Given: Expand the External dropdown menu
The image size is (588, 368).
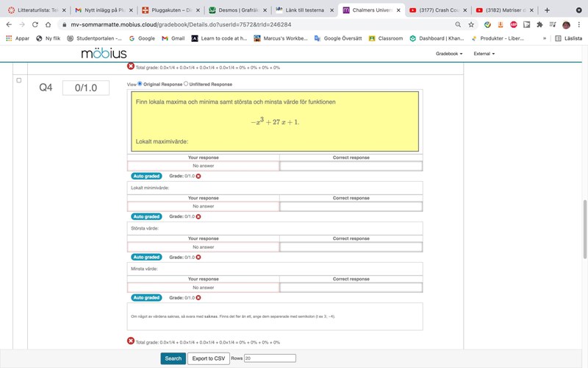Looking at the screenshot, I should (x=484, y=54).
